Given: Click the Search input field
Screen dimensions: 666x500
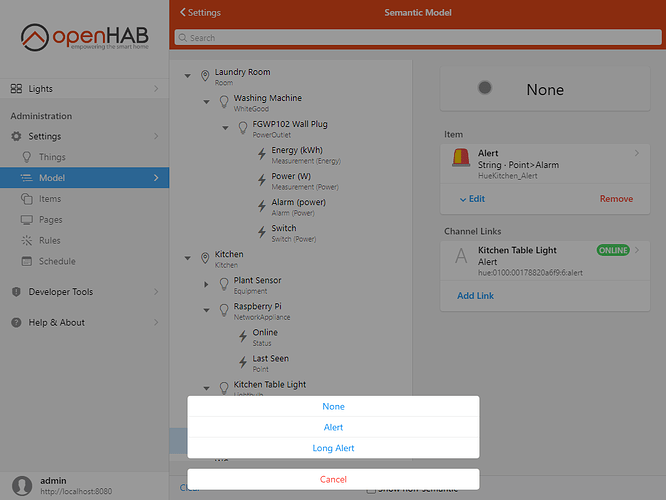Looking at the screenshot, I should (416, 38).
